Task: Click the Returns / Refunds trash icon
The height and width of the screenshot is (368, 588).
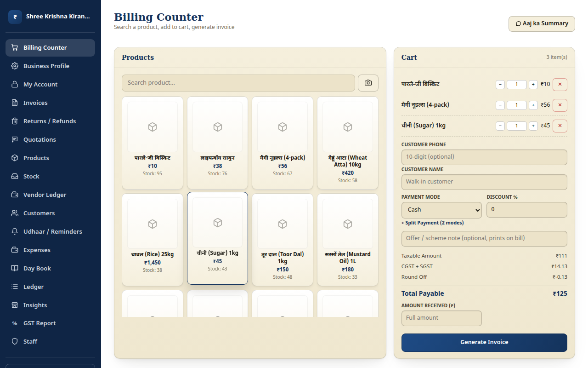Action: click(15, 121)
